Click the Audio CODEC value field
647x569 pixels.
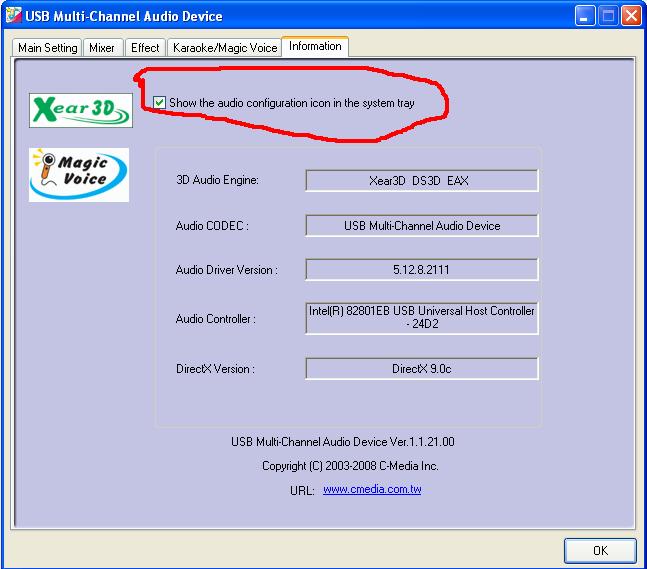422,226
